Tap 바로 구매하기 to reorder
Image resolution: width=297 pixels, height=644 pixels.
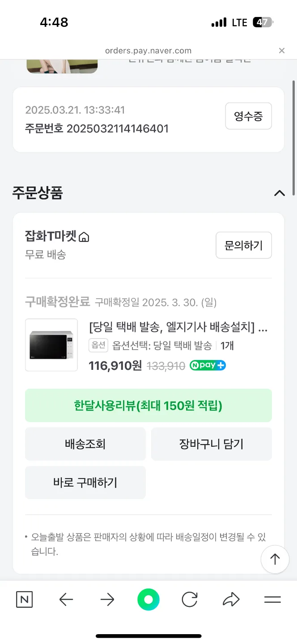click(85, 483)
